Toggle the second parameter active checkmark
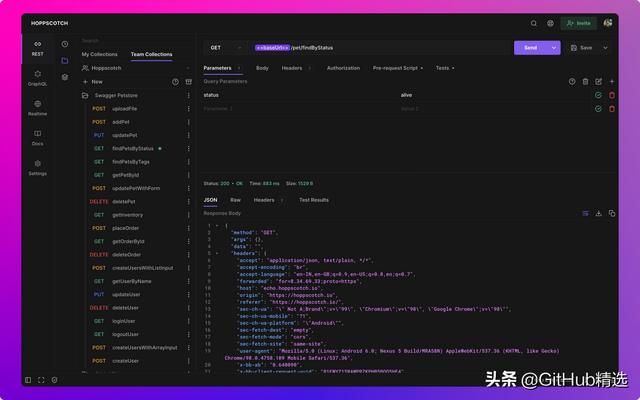Viewport: 640px width, 400px height. click(x=598, y=109)
